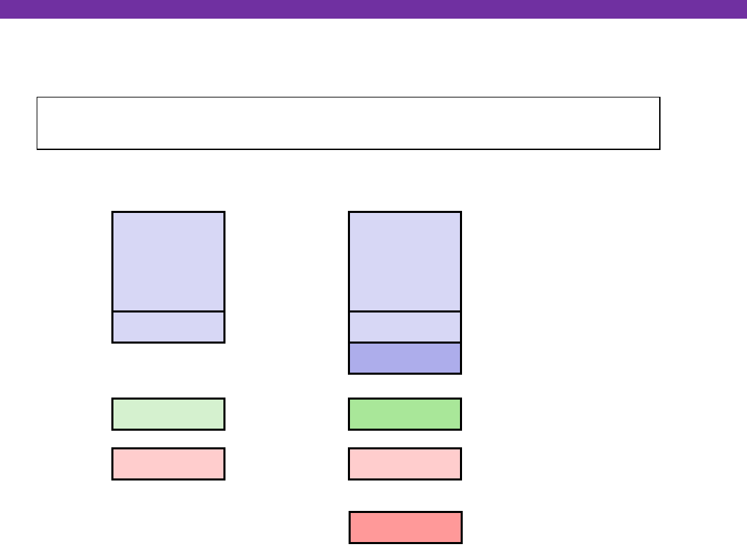Click the salmon red rectangle at bottom

pyautogui.click(x=405, y=528)
